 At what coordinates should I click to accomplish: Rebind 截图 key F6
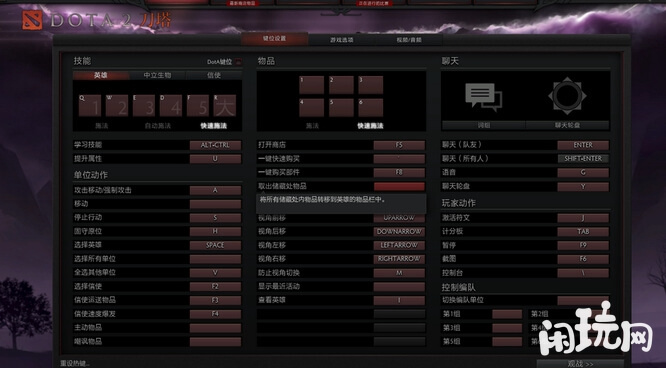click(x=583, y=259)
